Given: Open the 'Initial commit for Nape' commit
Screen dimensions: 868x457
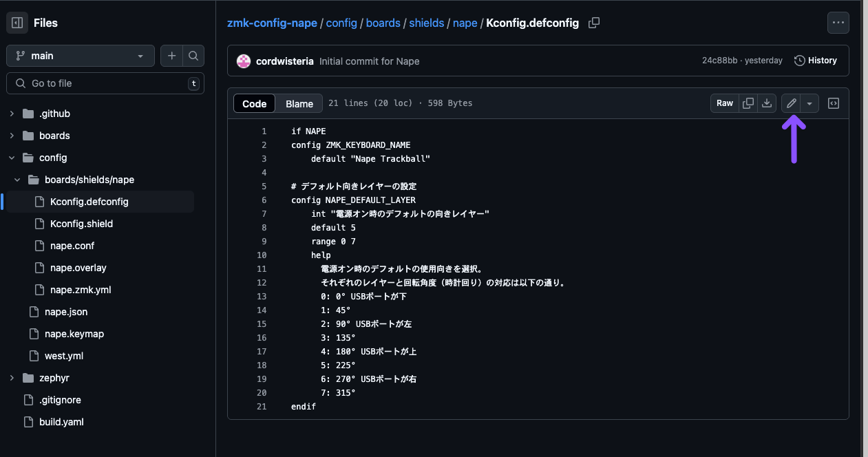Looking at the screenshot, I should tap(370, 61).
